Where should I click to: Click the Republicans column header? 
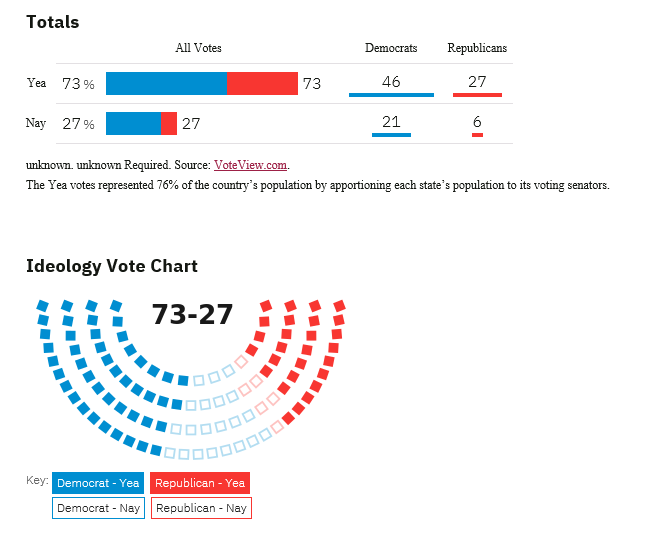477,48
